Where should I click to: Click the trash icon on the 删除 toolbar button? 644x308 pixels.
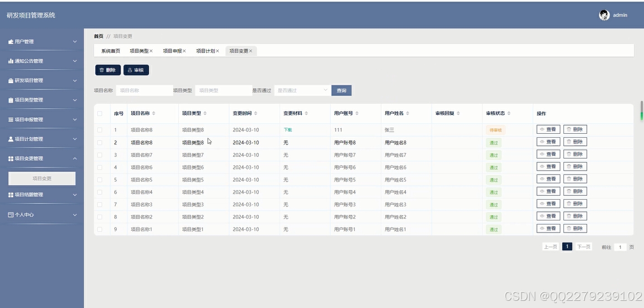[102, 70]
